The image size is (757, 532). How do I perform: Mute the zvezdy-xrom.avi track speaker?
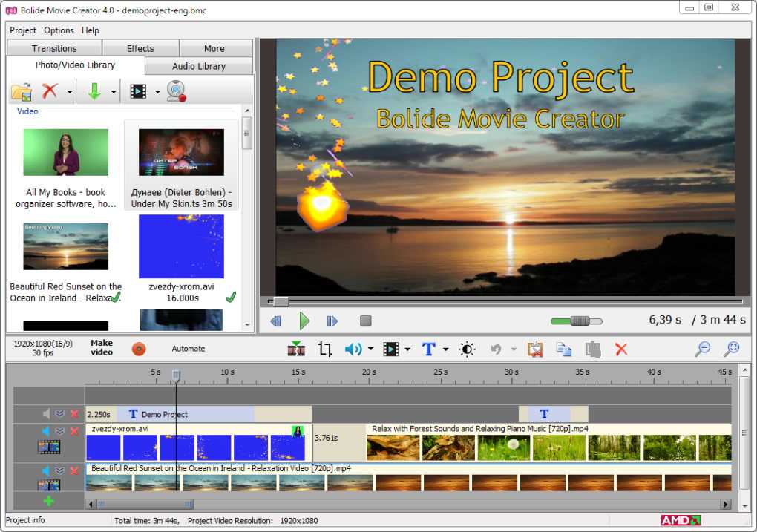(x=46, y=431)
